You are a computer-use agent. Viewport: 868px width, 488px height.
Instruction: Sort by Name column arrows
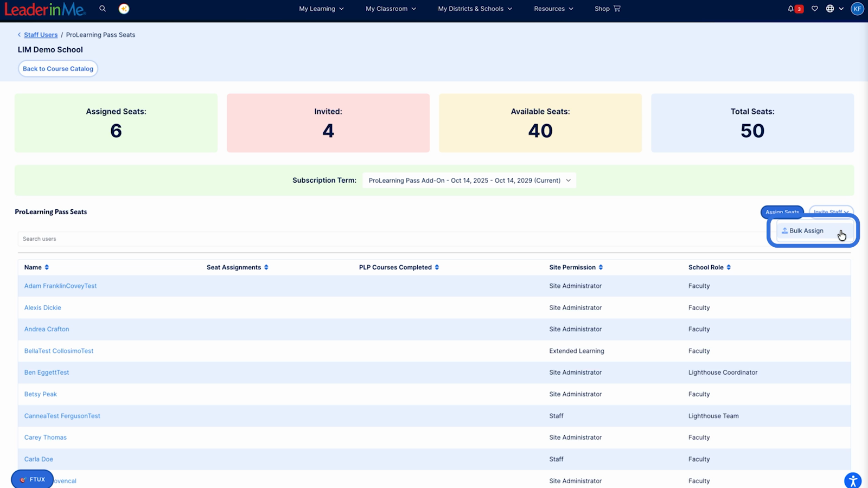(47, 267)
